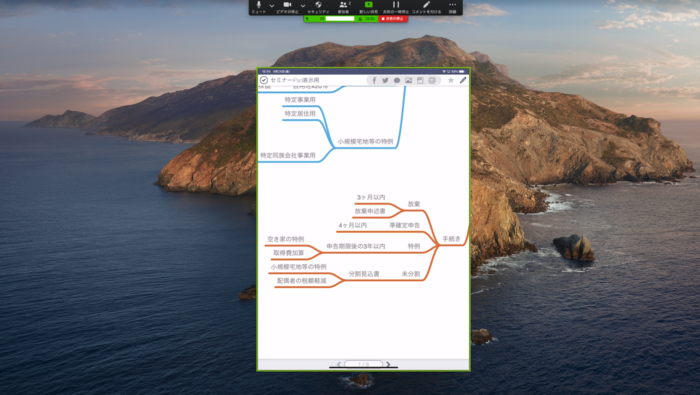The height and width of the screenshot is (395, 700).
Task: Open video options arrow beside camera
Action: pyautogui.click(x=303, y=6)
